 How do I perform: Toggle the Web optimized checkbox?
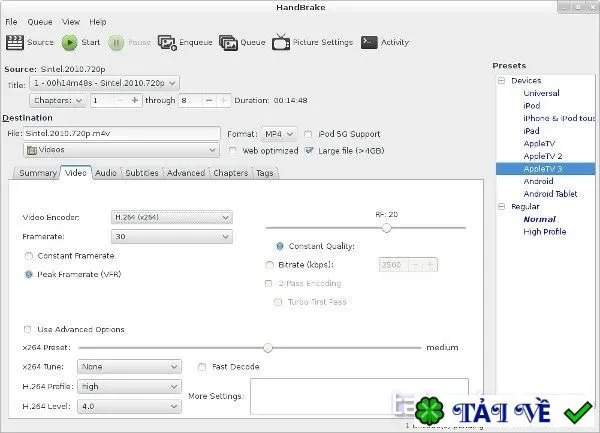pos(232,151)
